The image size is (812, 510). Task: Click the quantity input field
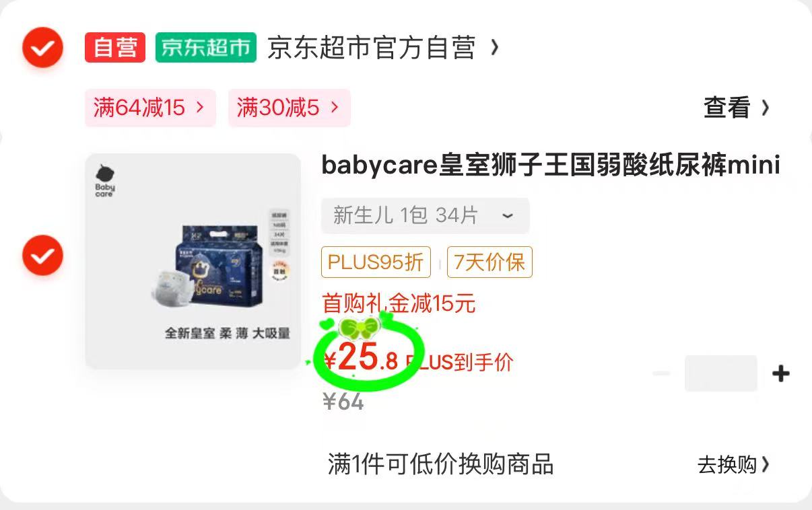[x=721, y=373]
